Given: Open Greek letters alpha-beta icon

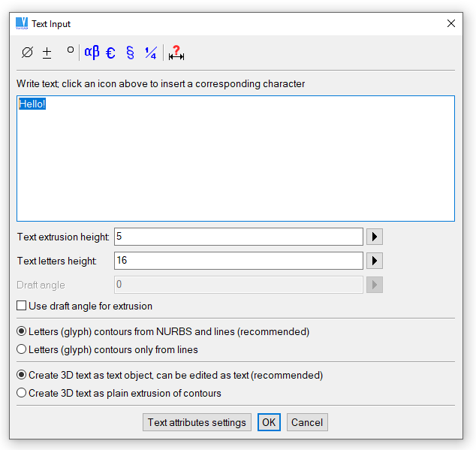Looking at the screenshot, I should 92,53.
